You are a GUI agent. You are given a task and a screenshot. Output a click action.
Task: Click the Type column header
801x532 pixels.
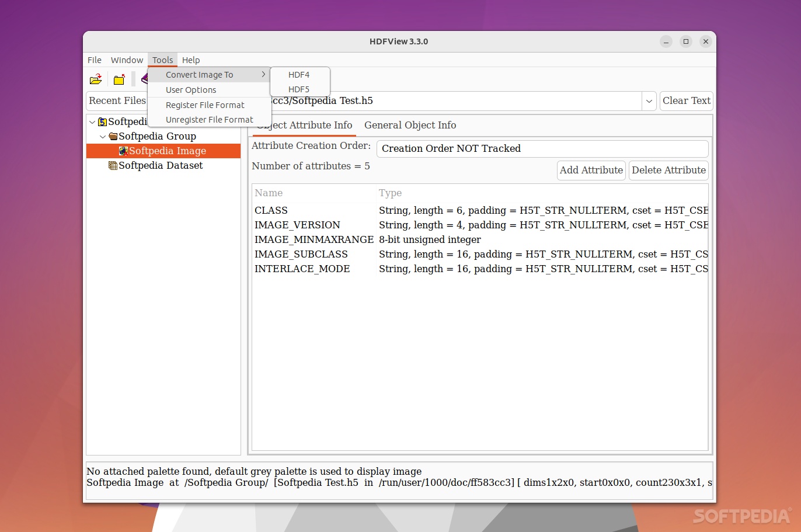[x=542, y=193]
